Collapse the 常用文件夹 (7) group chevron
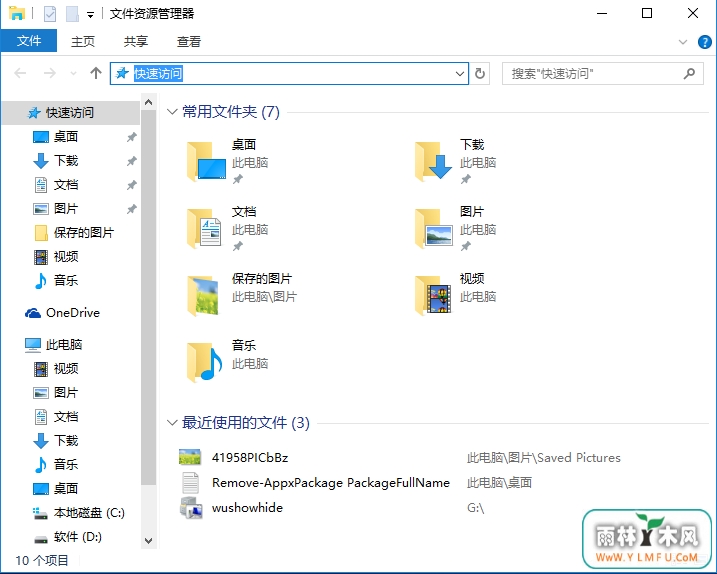 click(172, 112)
